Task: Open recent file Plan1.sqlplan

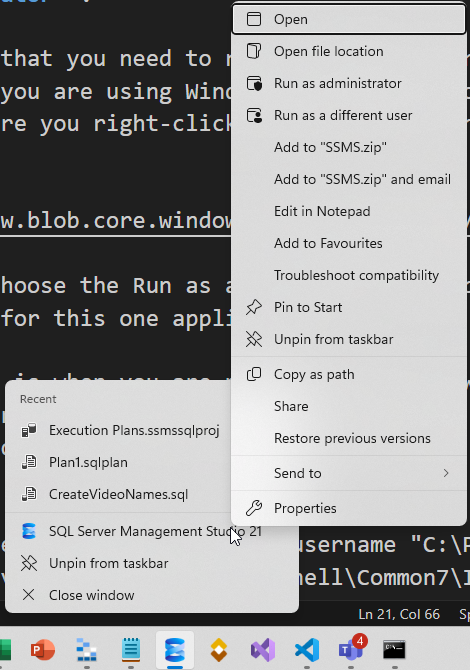Action: pyautogui.click(x=120, y=462)
